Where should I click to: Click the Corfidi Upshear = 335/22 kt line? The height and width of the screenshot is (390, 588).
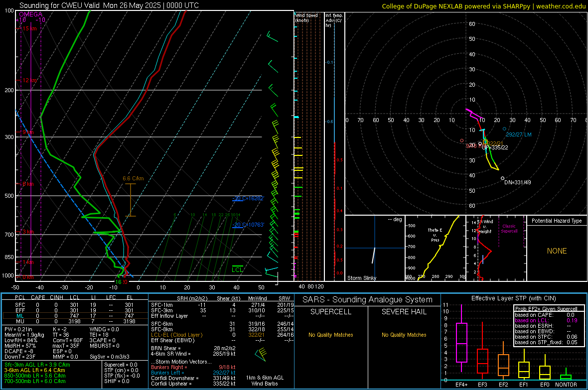[193, 384]
